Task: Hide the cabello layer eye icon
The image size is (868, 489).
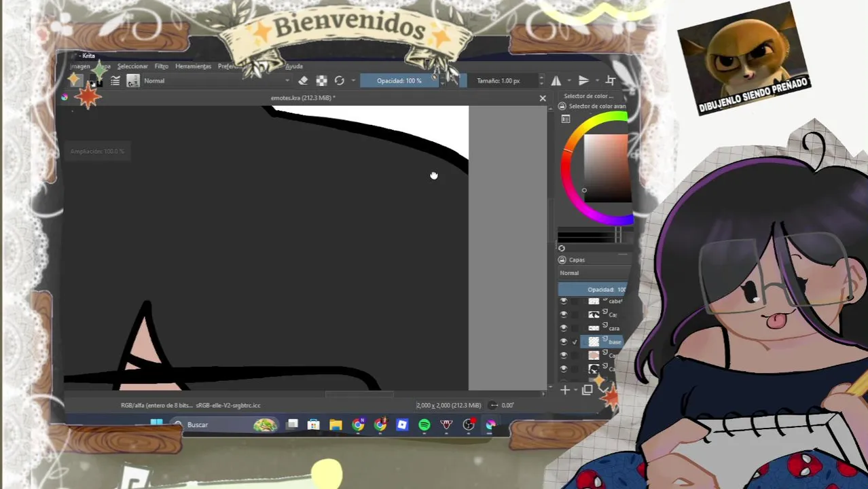Action: pyautogui.click(x=563, y=301)
